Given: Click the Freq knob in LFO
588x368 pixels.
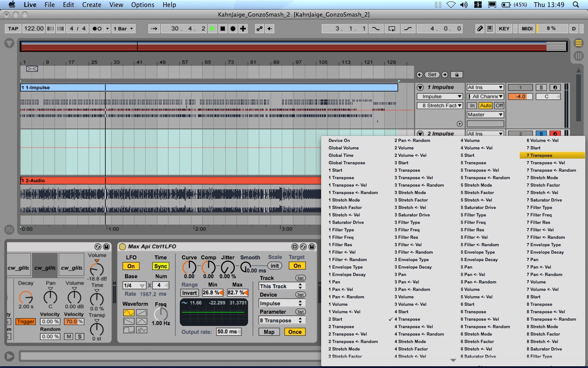Looking at the screenshot, I should click(x=161, y=314).
